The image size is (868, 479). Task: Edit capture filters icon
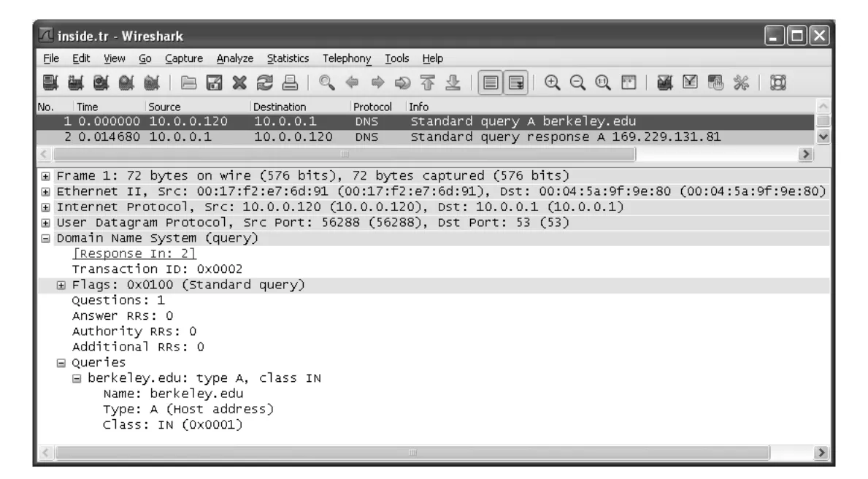664,83
